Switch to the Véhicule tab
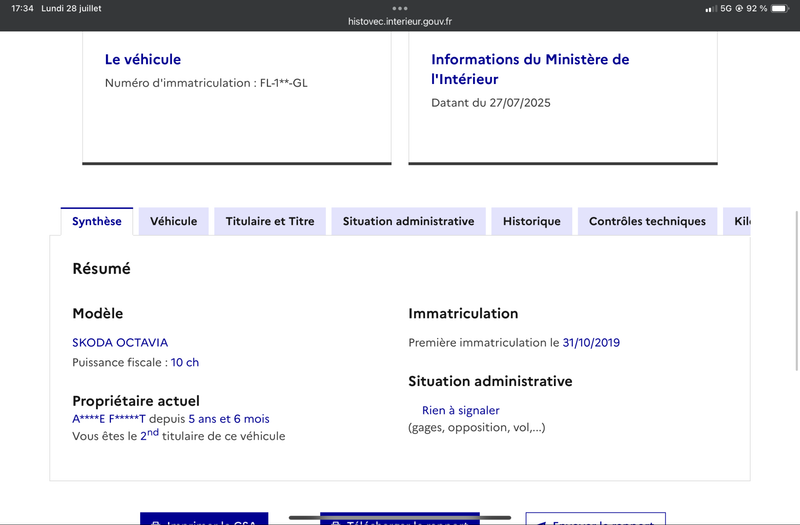800x525 pixels. (x=173, y=221)
